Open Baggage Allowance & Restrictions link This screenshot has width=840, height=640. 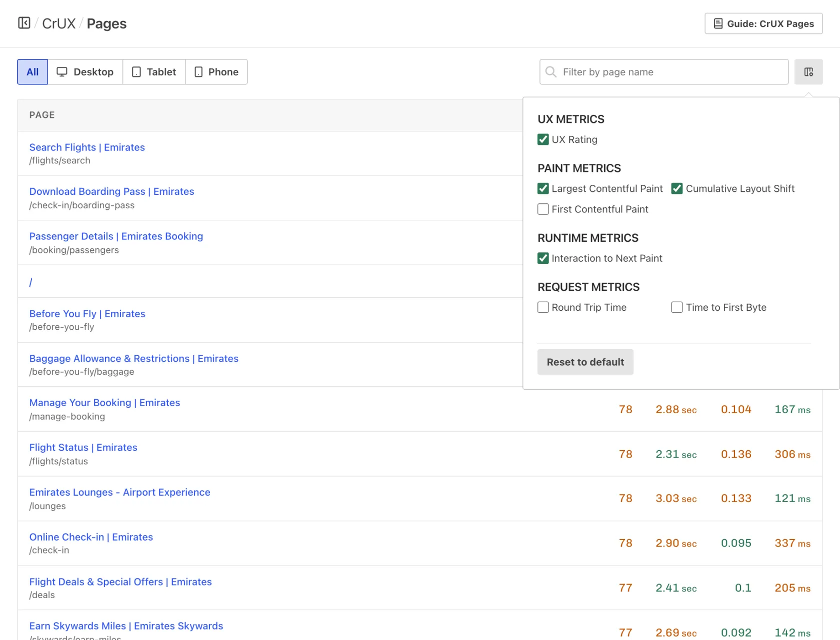133,359
